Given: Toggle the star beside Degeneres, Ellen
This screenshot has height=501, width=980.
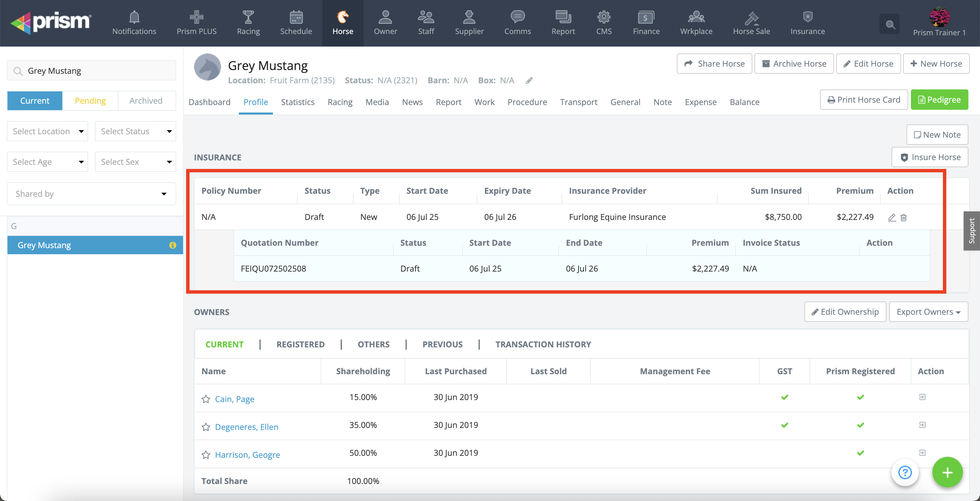Looking at the screenshot, I should coord(206,427).
